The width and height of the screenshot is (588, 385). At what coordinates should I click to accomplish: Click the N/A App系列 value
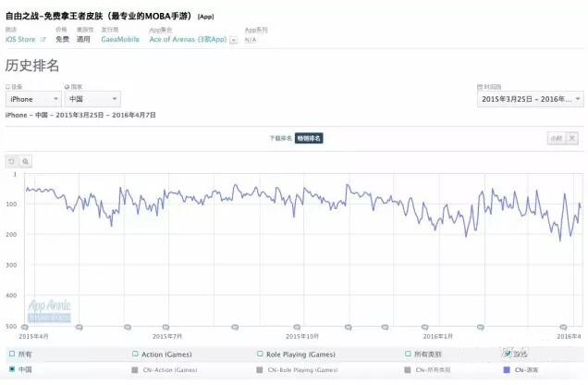point(251,40)
